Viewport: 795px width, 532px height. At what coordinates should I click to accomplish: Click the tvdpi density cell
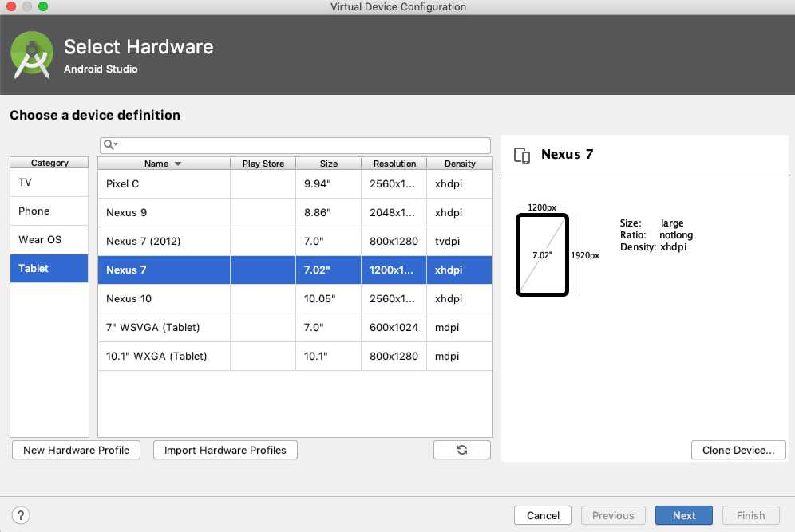(459, 241)
